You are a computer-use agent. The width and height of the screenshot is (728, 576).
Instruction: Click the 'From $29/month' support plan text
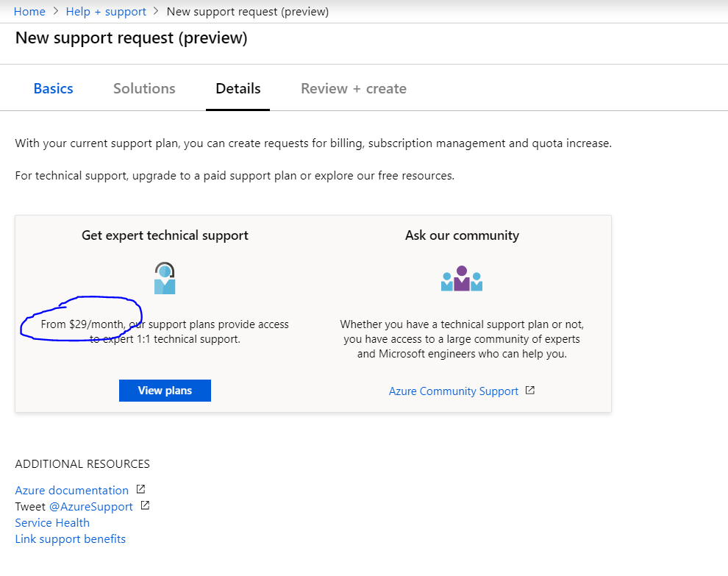(82, 324)
